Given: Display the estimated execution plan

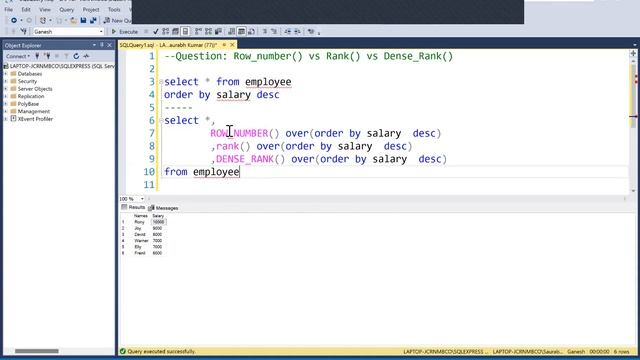Looking at the screenshot, I should click(166, 31).
